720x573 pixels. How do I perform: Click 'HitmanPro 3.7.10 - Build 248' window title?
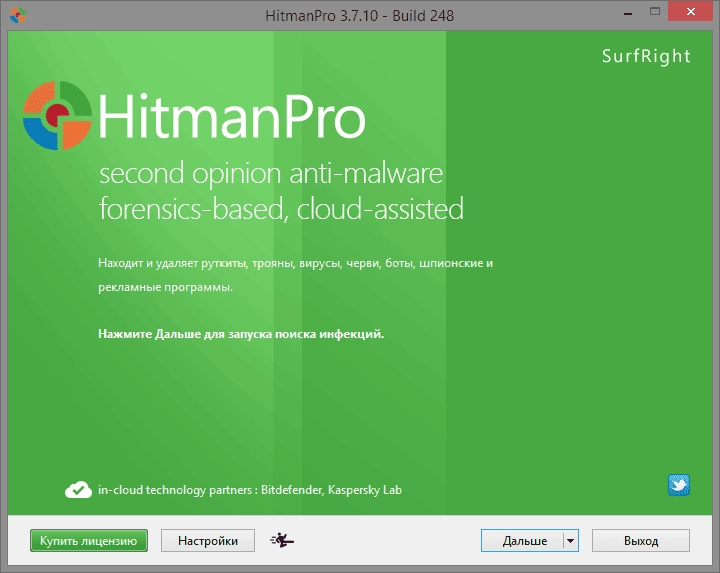click(x=360, y=16)
